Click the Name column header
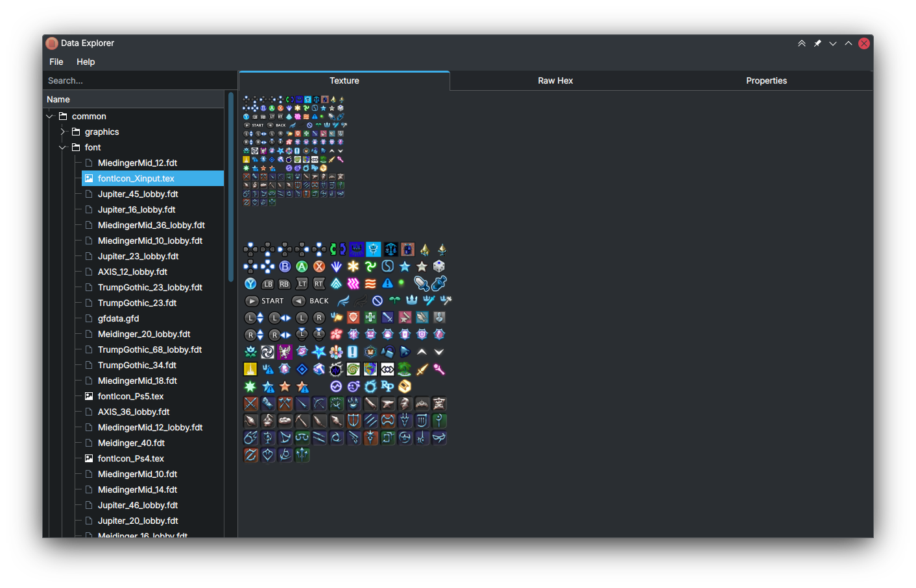 (134, 99)
